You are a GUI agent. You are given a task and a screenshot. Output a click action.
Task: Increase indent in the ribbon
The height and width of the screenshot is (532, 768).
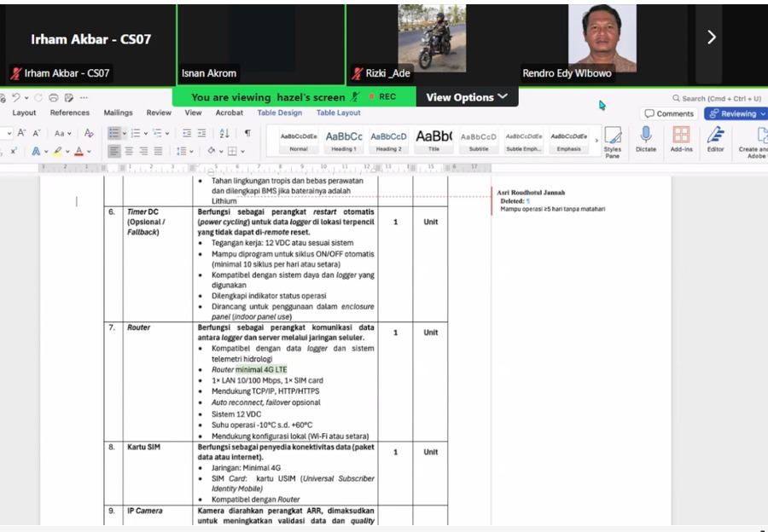[x=201, y=133]
